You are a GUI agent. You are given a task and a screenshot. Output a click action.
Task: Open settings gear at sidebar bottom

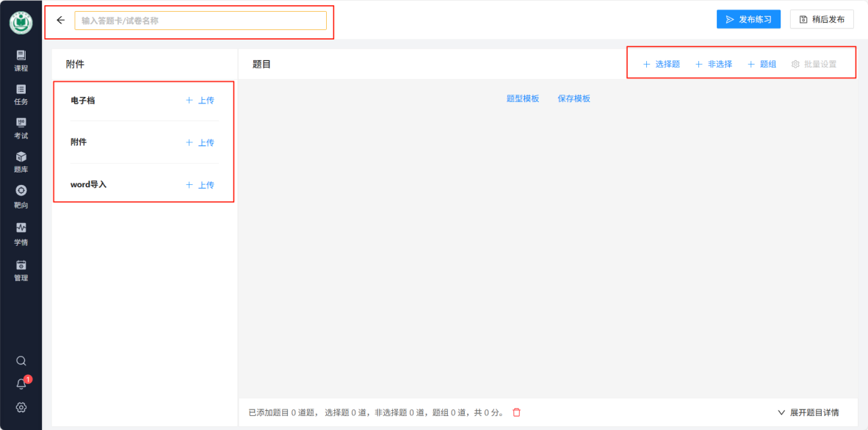click(x=21, y=407)
